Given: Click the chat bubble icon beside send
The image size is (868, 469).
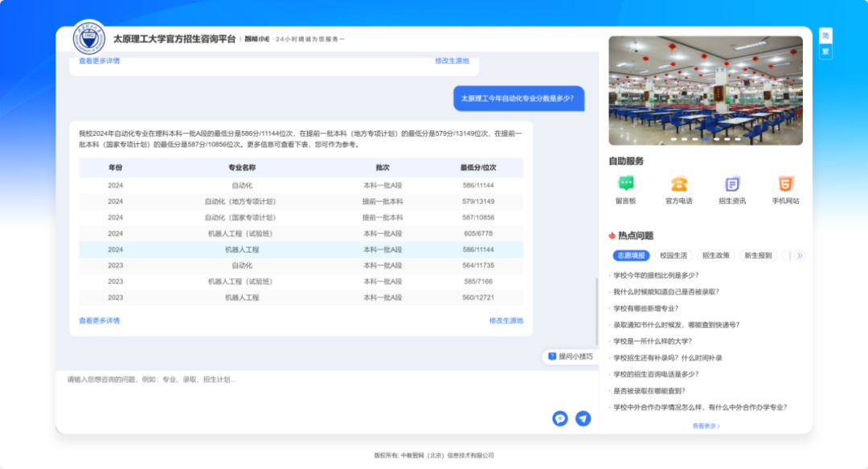Looking at the screenshot, I should [560, 418].
